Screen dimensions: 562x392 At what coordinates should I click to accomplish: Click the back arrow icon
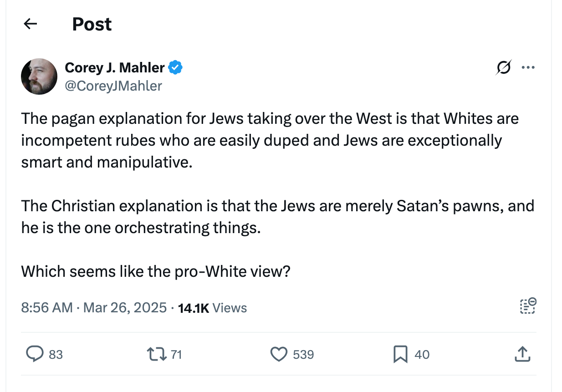(x=30, y=24)
